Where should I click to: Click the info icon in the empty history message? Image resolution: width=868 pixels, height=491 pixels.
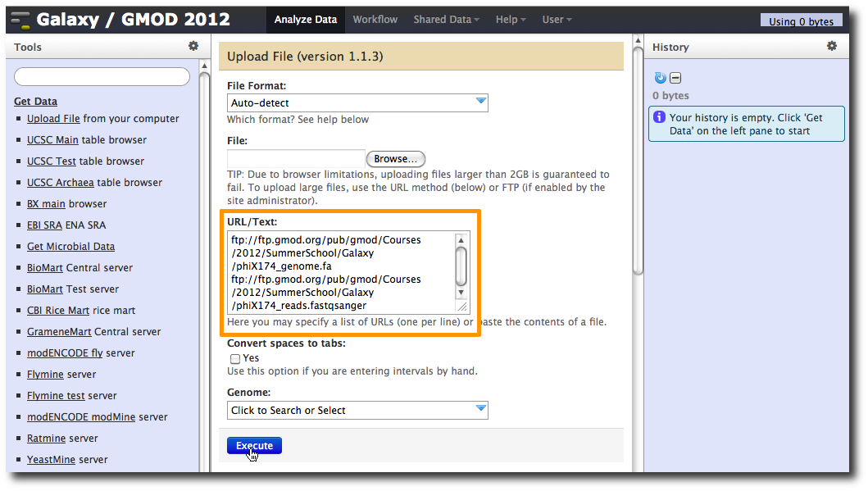tap(659, 117)
